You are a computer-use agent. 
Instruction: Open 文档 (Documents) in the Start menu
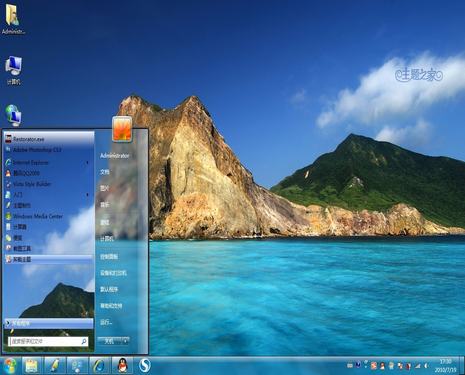105,172
